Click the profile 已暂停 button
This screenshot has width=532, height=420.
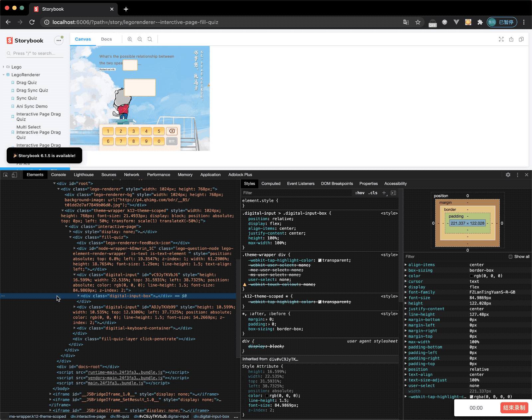[502, 22]
